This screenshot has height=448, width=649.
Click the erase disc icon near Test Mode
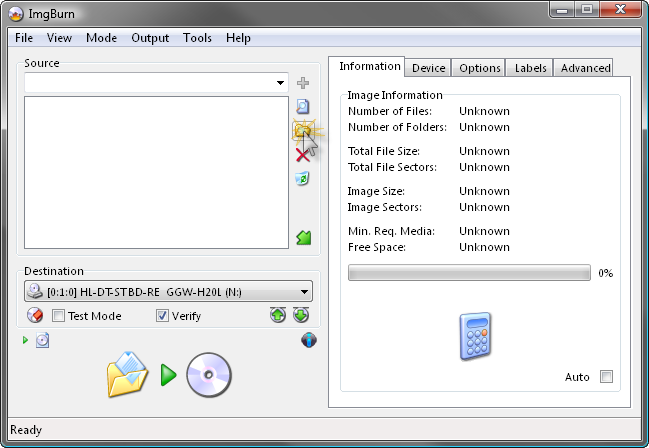[35, 316]
